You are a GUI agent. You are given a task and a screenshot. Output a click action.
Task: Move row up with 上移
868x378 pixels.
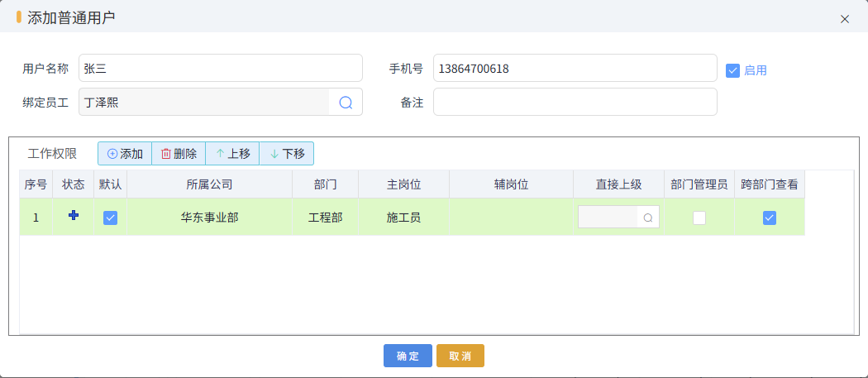tap(232, 154)
